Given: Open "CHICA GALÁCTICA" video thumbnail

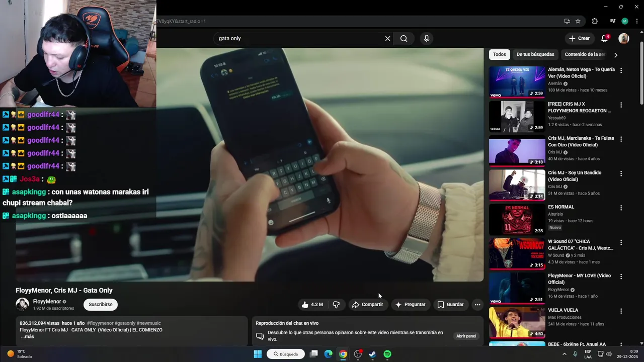Looking at the screenshot, I should point(517,254).
